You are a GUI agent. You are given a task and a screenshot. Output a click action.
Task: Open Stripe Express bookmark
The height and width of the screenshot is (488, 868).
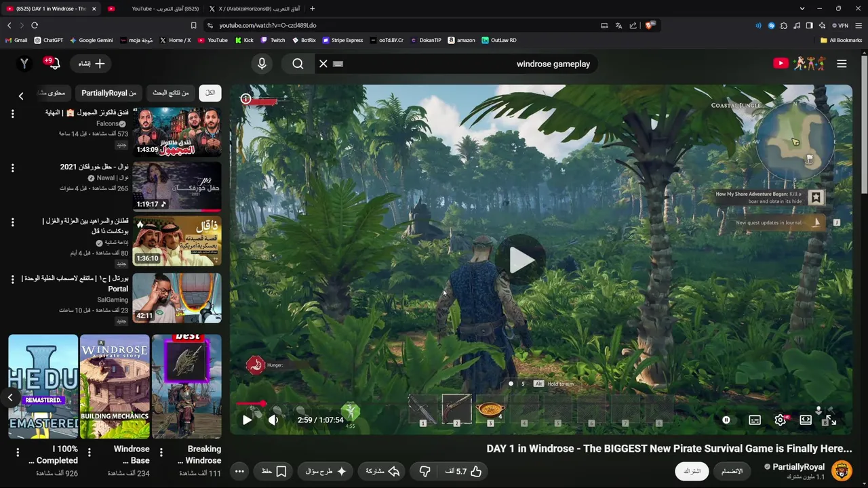[343, 40]
